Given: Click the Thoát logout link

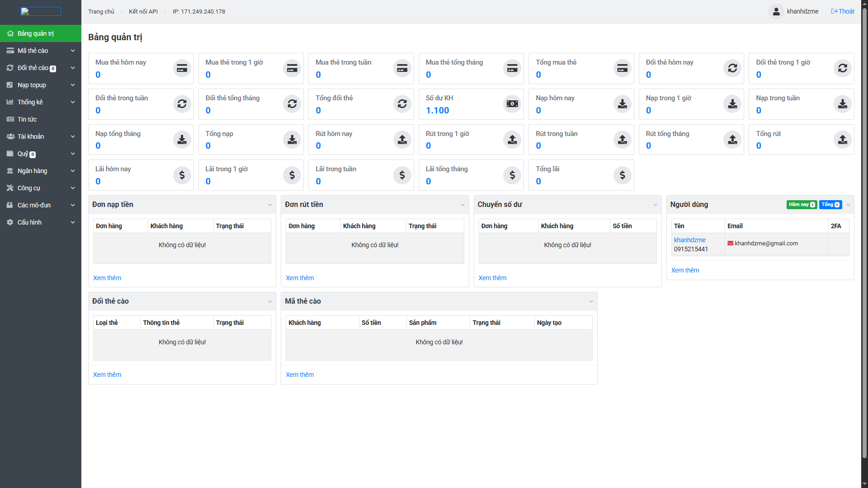Looking at the screenshot, I should pyautogui.click(x=843, y=11).
